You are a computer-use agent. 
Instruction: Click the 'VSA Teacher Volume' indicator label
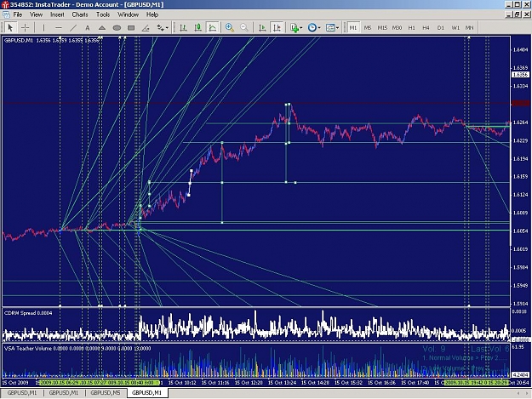click(x=28, y=349)
